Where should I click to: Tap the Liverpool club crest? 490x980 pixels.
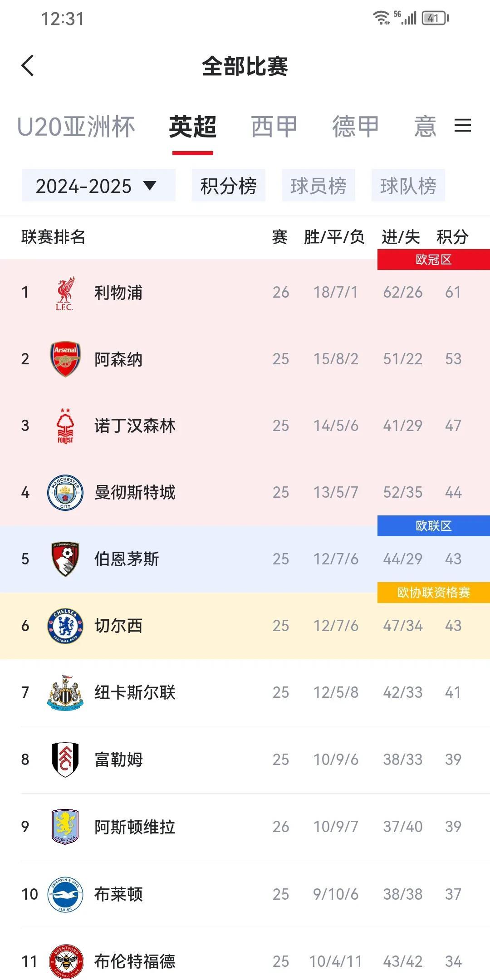coord(65,293)
